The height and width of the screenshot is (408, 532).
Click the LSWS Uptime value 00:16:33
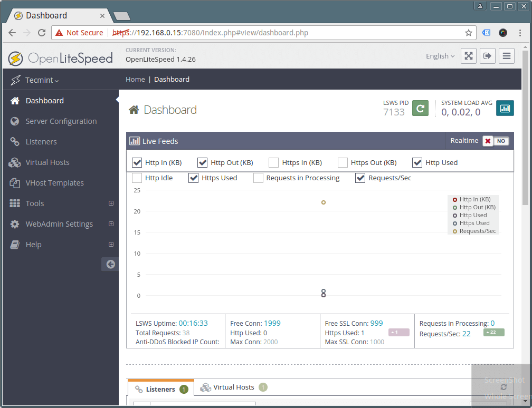pos(193,323)
